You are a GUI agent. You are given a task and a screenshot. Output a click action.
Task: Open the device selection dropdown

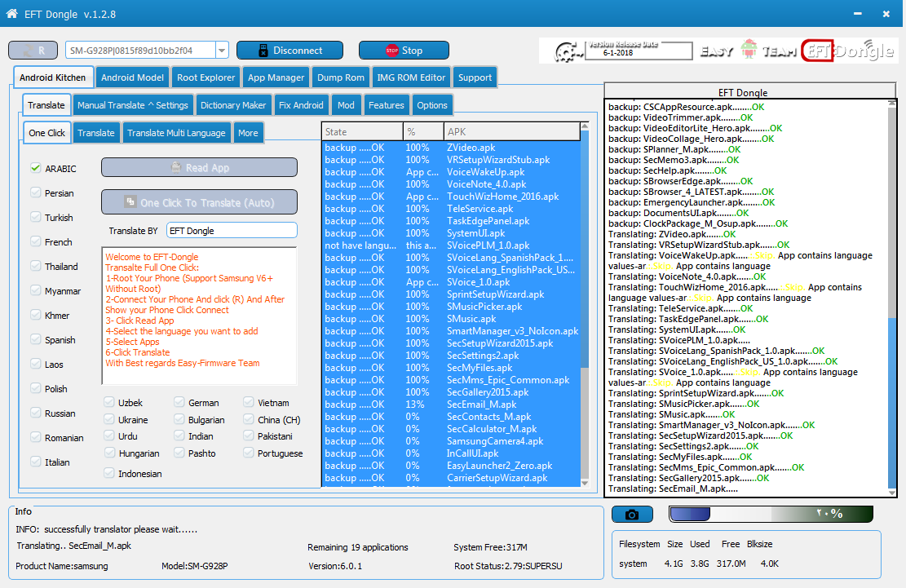222,51
